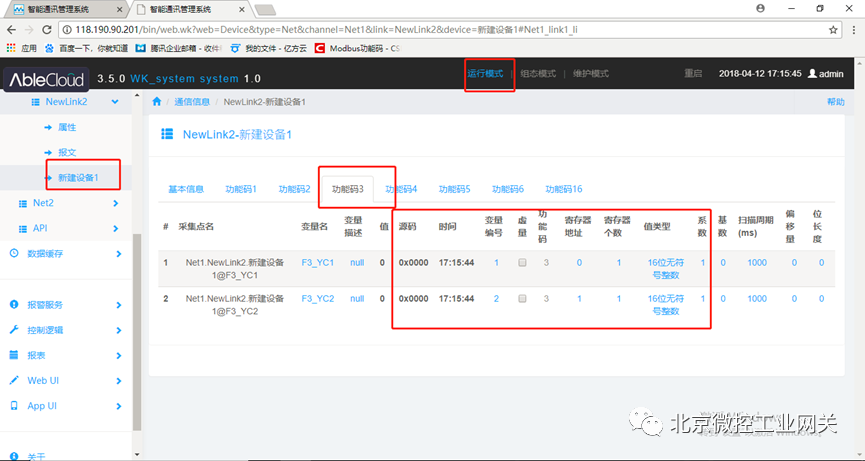The width and height of the screenshot is (865, 461).
Task: Click the 报警服务 alarm icon in sidebar
Action: point(14,304)
